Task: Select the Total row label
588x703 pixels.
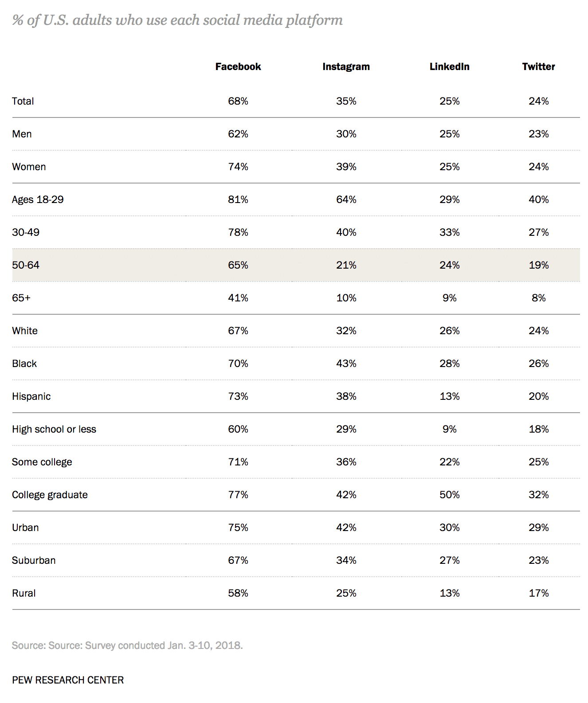Action: click(x=23, y=101)
